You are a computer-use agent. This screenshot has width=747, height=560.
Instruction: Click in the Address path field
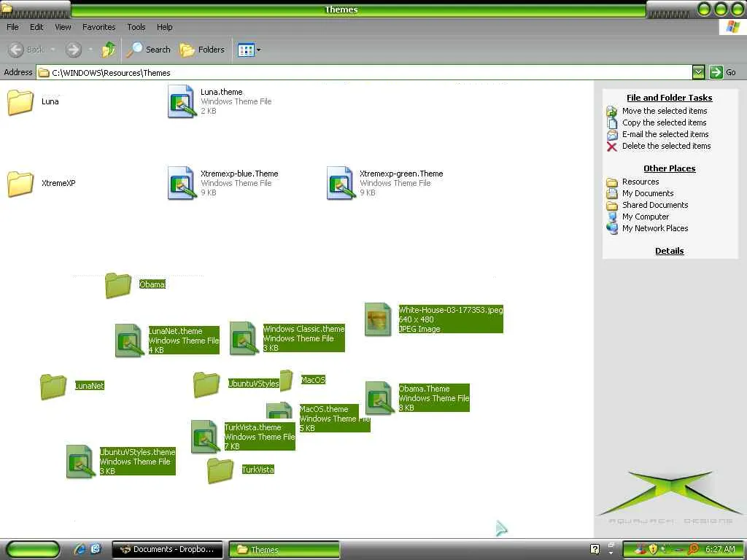pos(365,72)
